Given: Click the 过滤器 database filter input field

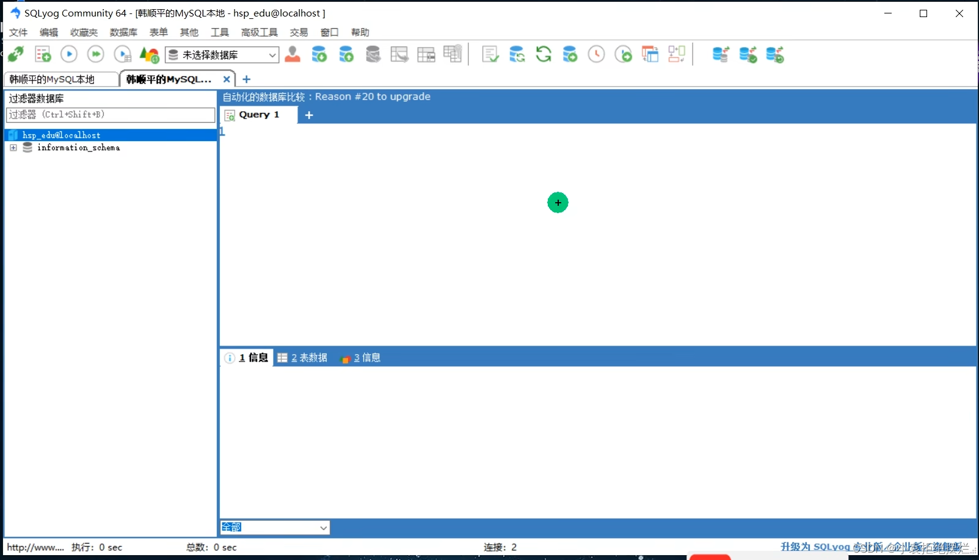Looking at the screenshot, I should click(x=111, y=115).
